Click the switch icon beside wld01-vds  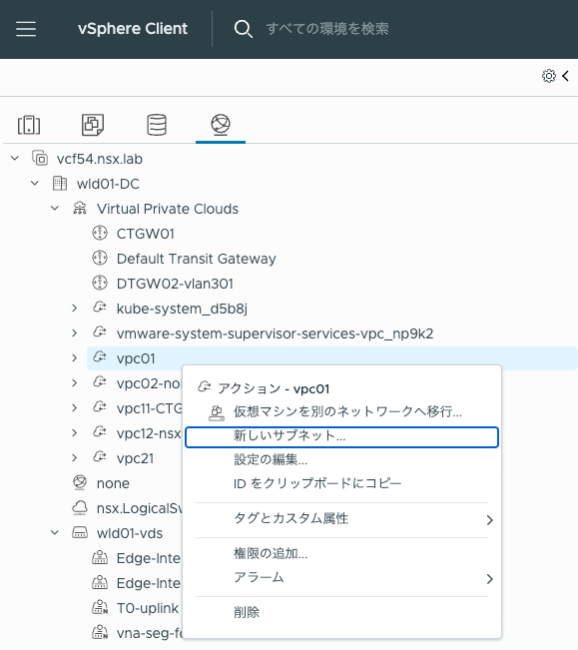click(80, 532)
